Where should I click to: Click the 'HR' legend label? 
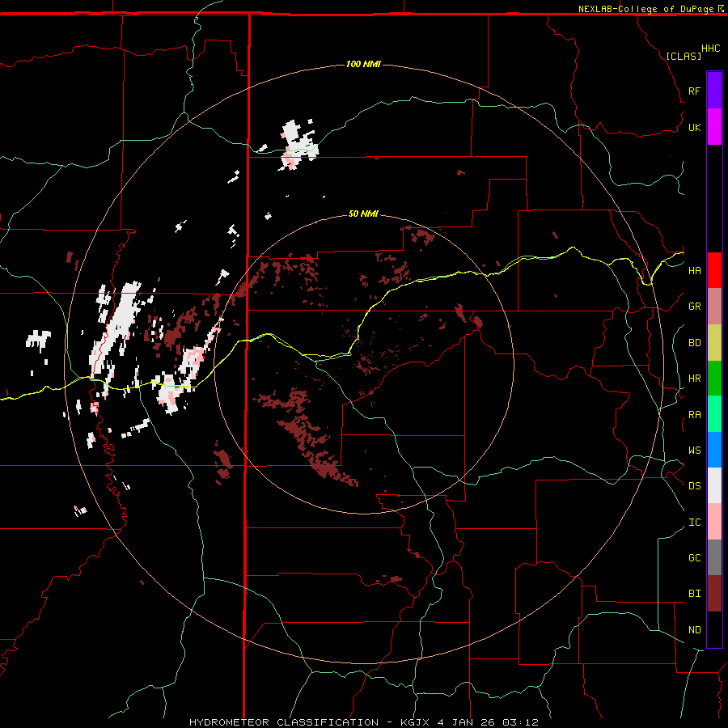694,379
